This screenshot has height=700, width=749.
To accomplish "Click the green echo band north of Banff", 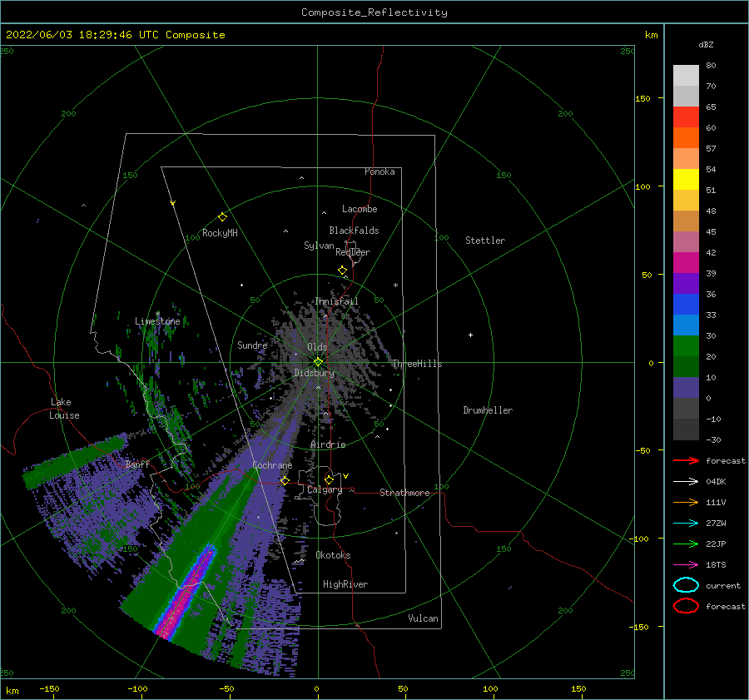I will [x=77, y=462].
